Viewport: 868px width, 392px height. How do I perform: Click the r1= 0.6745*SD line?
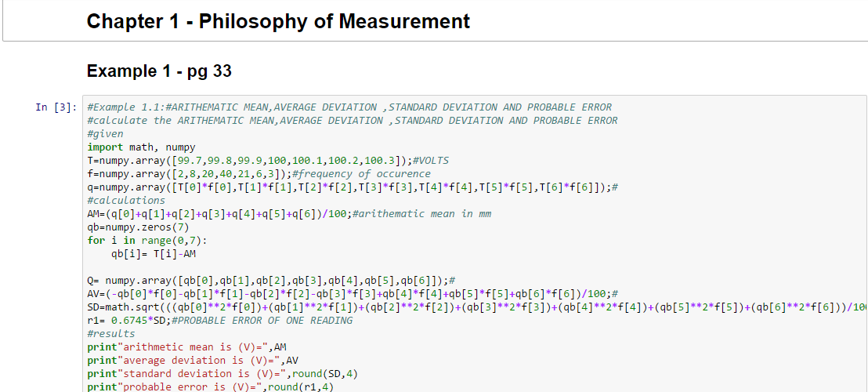219,321
